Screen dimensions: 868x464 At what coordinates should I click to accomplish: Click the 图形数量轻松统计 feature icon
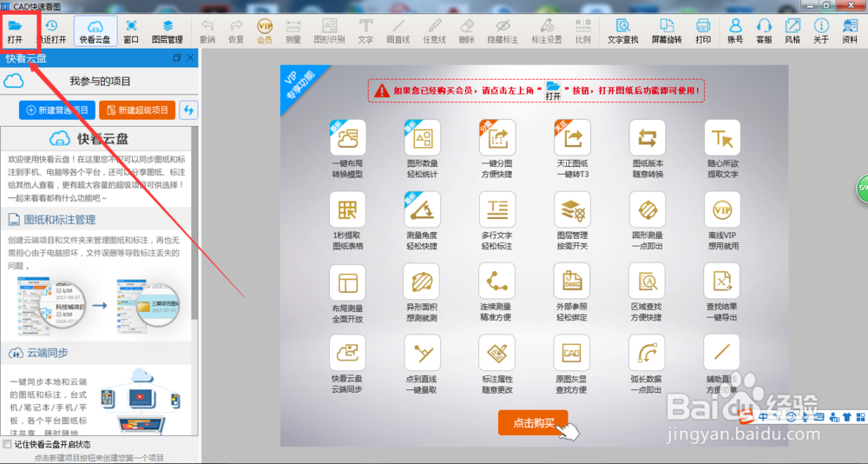click(423, 137)
